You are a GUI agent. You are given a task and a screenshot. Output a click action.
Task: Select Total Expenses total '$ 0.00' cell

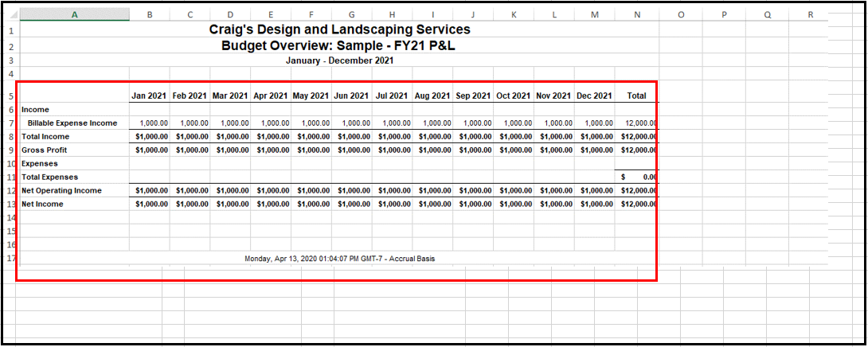(x=636, y=177)
